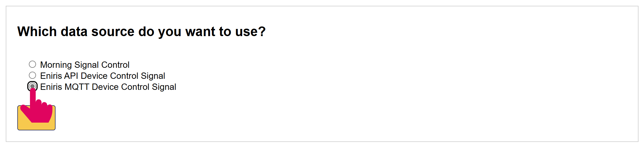Click the word "Morning" in first option

(56, 65)
